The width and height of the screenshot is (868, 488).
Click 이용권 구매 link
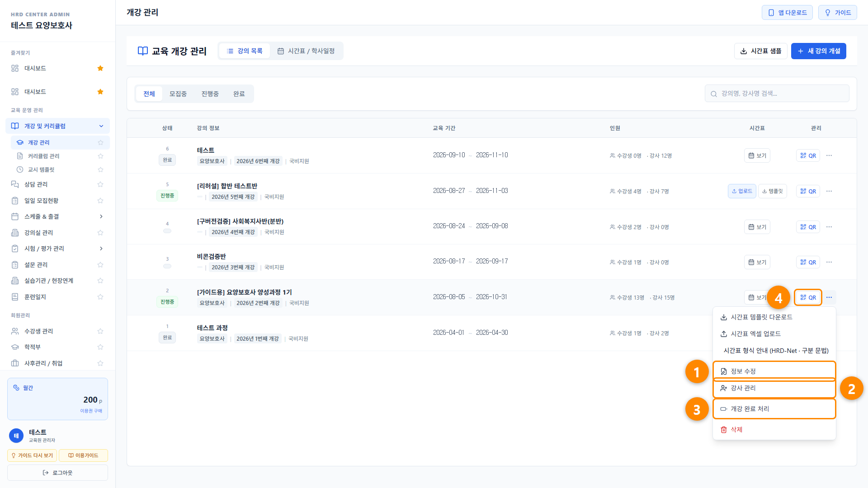pos(91,411)
